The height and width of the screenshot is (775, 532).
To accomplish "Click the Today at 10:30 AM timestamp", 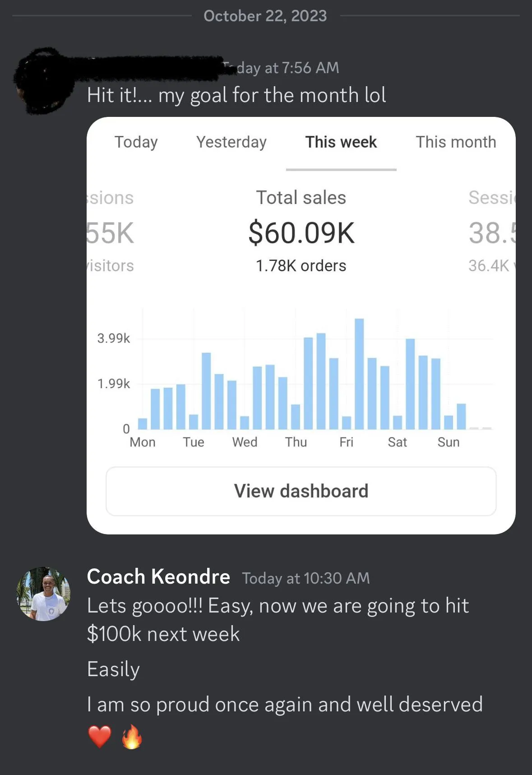I will point(306,578).
